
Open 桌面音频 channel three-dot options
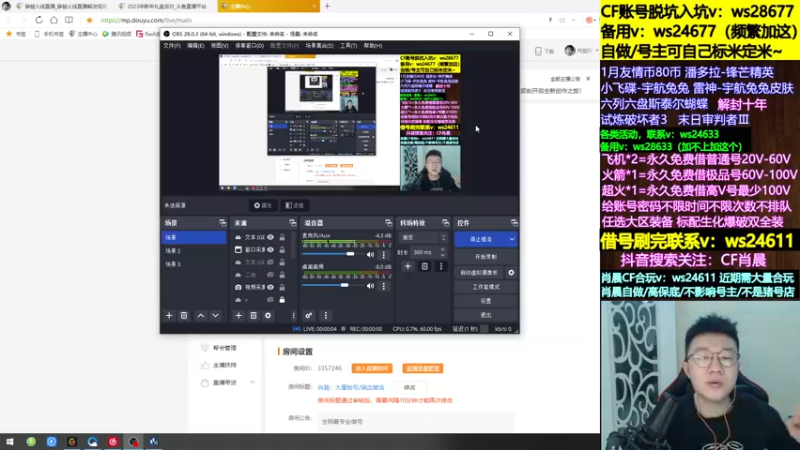(x=384, y=286)
